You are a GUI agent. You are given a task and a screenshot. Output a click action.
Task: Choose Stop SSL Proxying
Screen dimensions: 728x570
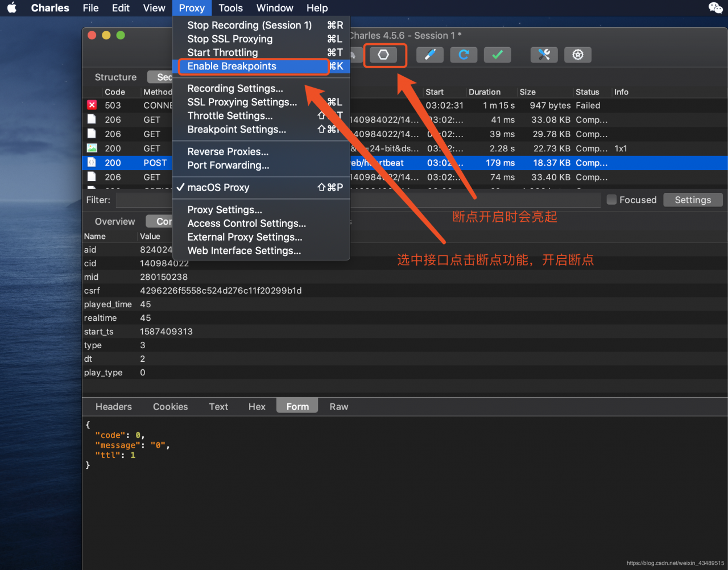pos(261,39)
